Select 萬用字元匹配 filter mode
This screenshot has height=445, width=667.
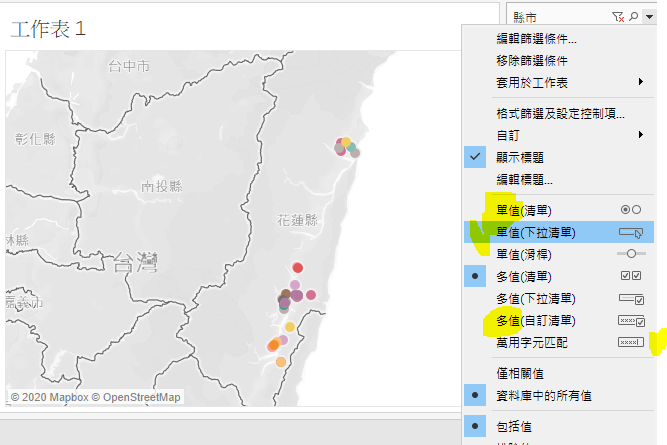(x=559, y=342)
